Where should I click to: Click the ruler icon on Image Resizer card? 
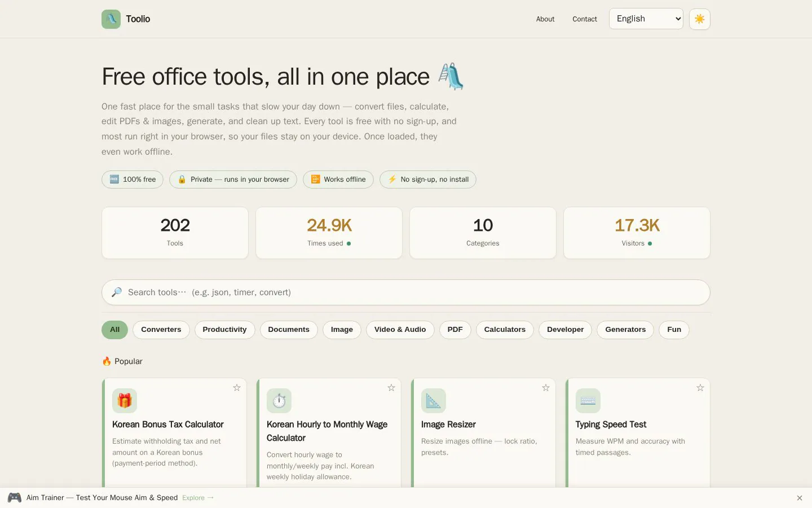pyautogui.click(x=434, y=401)
